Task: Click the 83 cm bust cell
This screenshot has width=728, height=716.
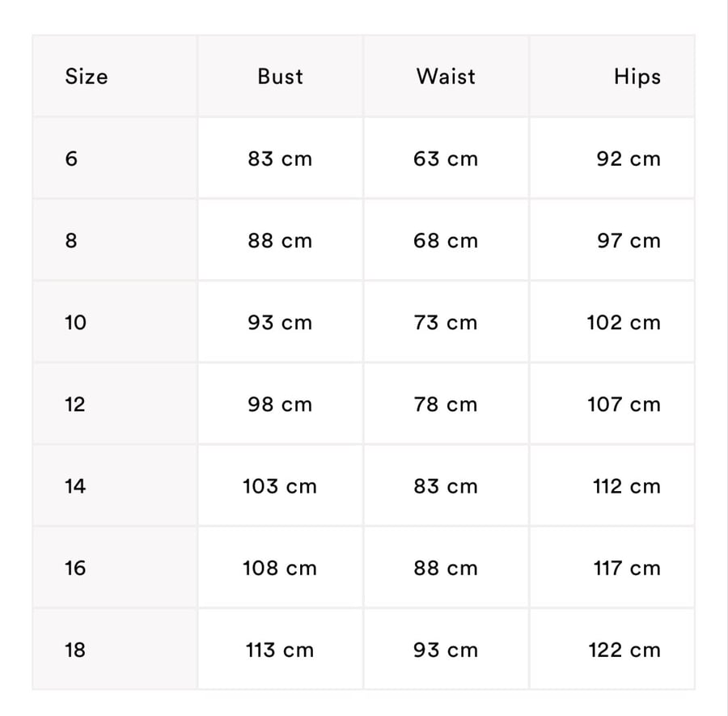Action: coord(280,159)
